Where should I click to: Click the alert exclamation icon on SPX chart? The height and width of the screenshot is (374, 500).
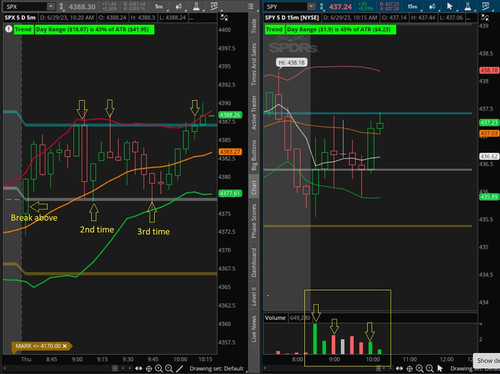(x=9, y=29)
